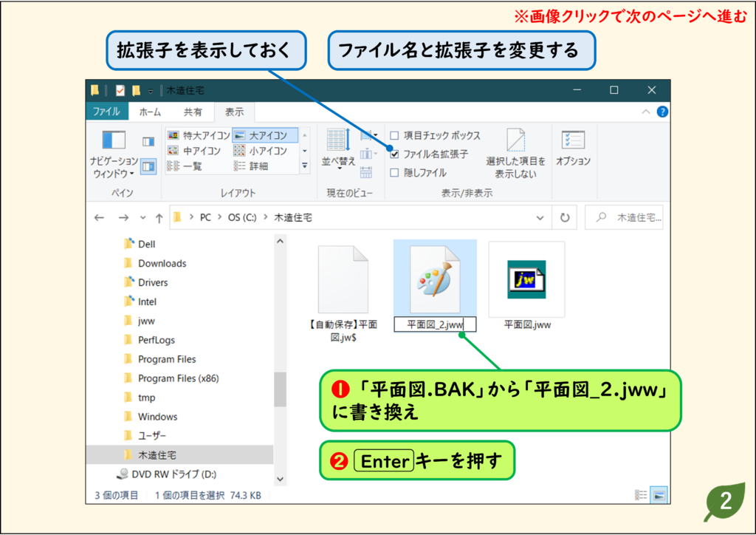756x535 pixels.
Task: Refresh the folder view
Action: click(565, 217)
